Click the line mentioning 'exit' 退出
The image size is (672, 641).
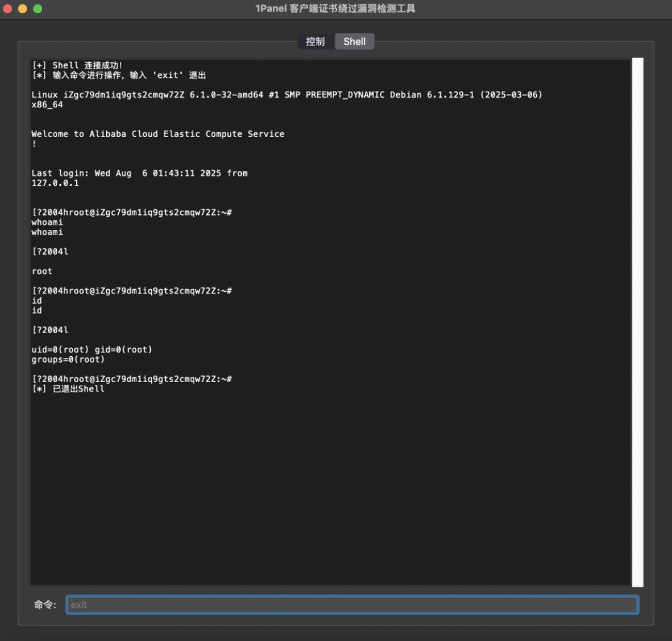point(119,75)
